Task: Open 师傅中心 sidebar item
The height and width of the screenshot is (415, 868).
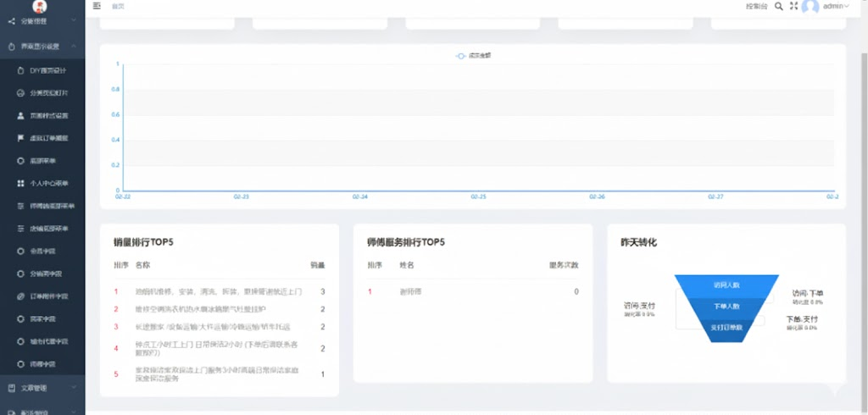Action: click(42, 364)
